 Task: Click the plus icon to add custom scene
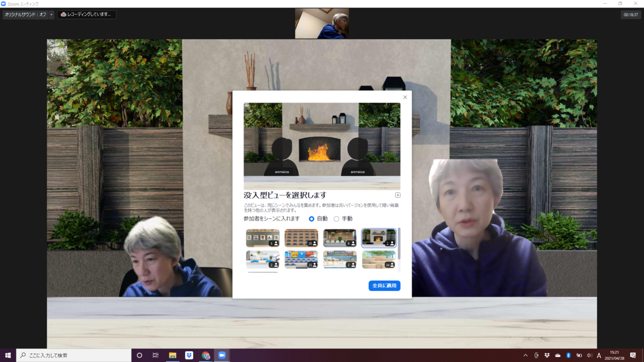click(x=398, y=195)
